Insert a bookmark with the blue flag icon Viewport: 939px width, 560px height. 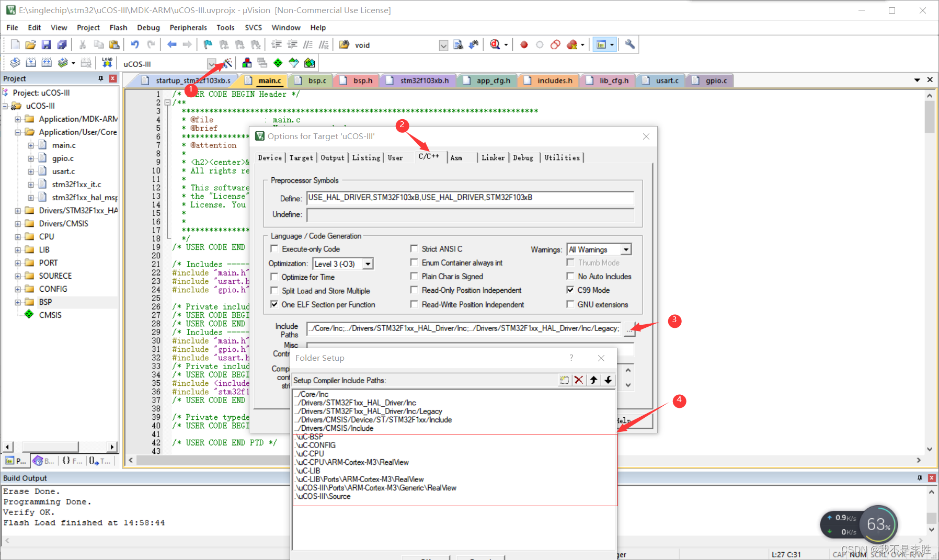coord(208,45)
